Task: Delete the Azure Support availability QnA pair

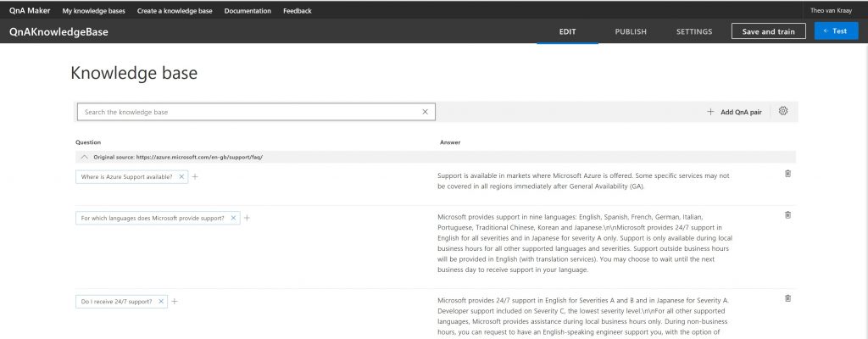Action: click(x=787, y=174)
